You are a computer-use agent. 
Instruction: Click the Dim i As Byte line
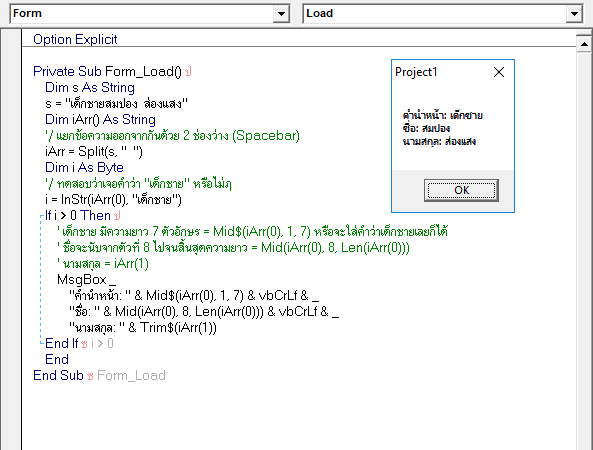(84, 168)
